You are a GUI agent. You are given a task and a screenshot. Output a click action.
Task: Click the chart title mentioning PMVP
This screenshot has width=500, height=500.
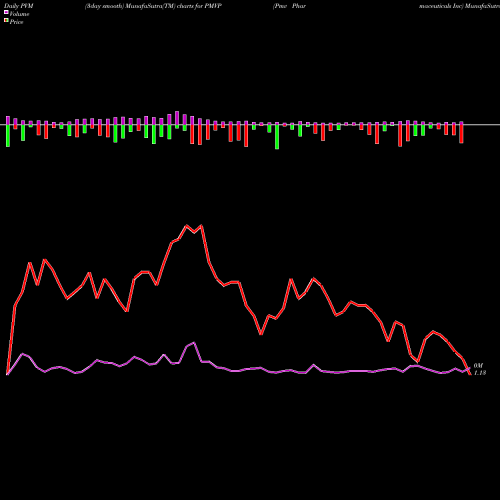pyautogui.click(x=153, y=6)
